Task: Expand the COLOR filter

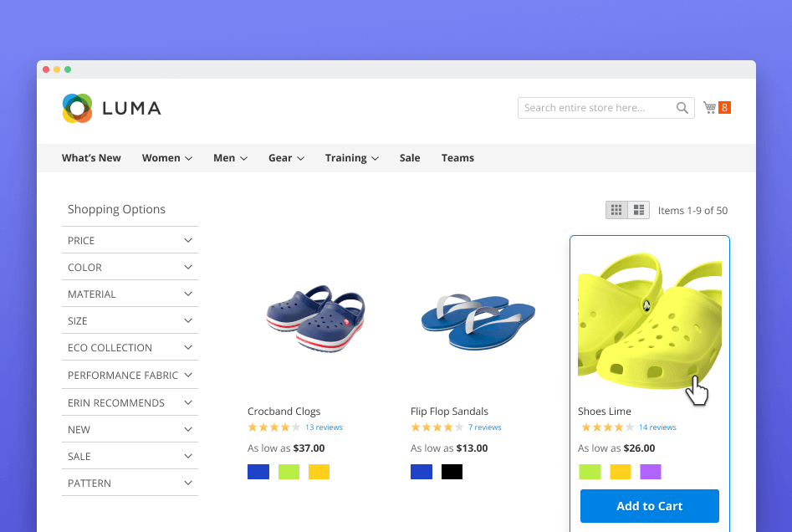Action: 130,267
